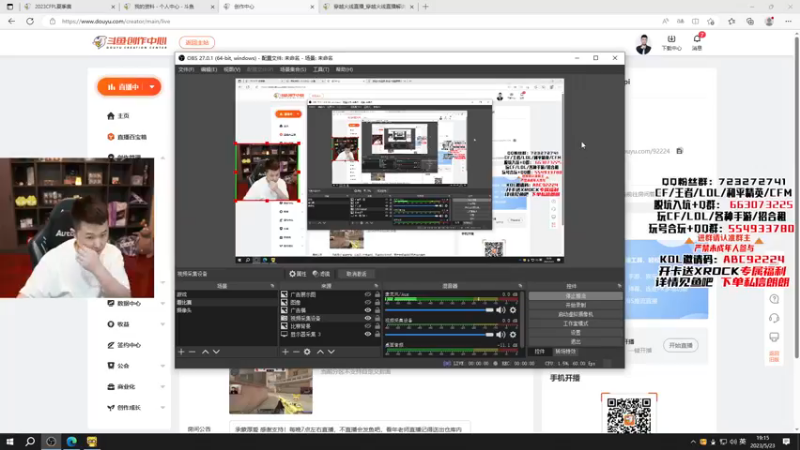Image resolution: width=800 pixels, height=450 pixels.
Task: Open the OBS 帮助(H) menu
Action: click(344, 69)
